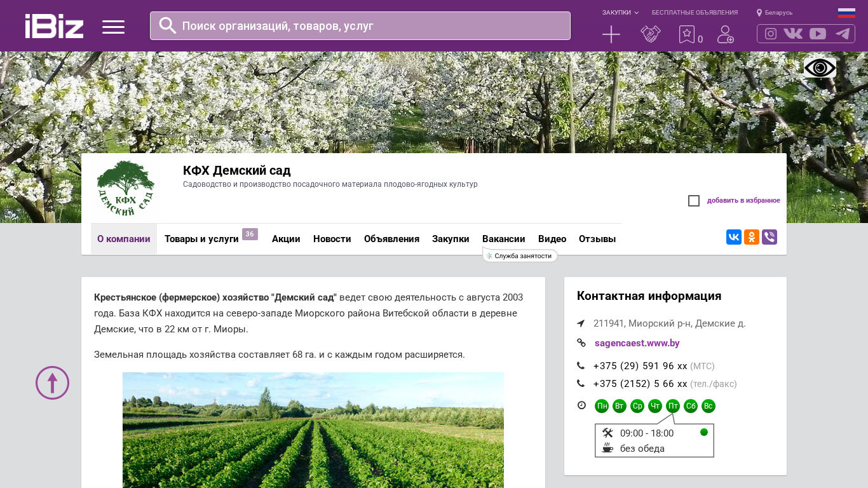Image resolution: width=868 pixels, height=488 pixels.
Task: Open the VK link in header
Action: coord(793,34)
